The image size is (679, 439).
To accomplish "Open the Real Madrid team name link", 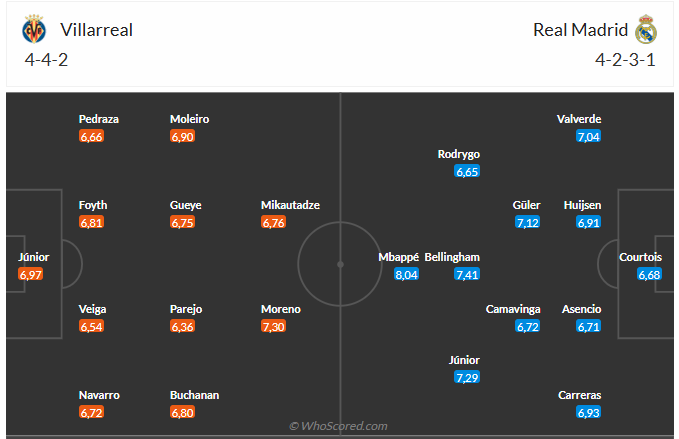I will [x=579, y=30].
